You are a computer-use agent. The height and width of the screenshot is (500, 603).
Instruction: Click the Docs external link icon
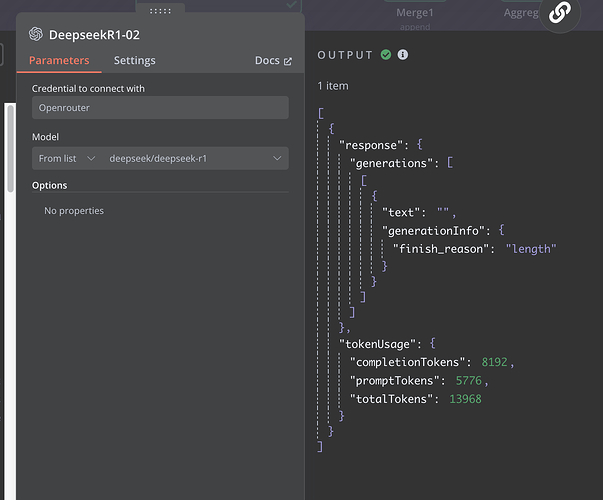[288, 61]
